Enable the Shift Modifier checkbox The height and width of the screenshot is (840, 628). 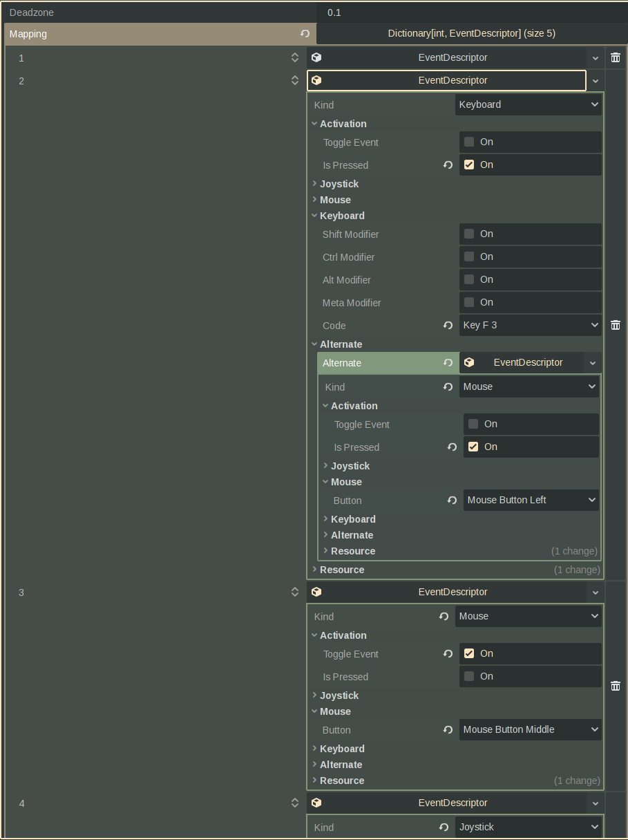[x=469, y=234]
